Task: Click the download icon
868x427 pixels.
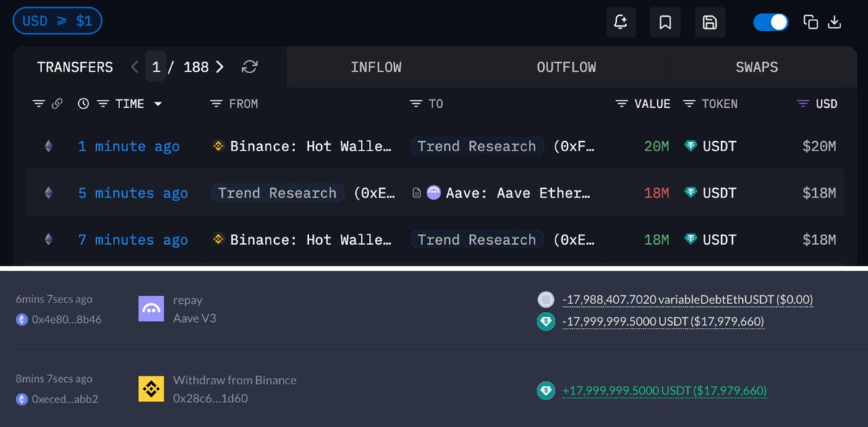Action: pos(834,22)
